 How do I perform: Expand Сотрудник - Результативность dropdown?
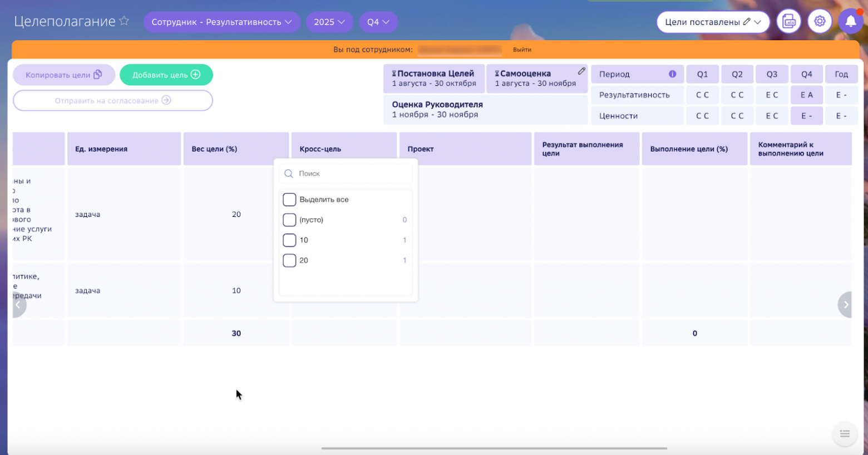tap(221, 22)
